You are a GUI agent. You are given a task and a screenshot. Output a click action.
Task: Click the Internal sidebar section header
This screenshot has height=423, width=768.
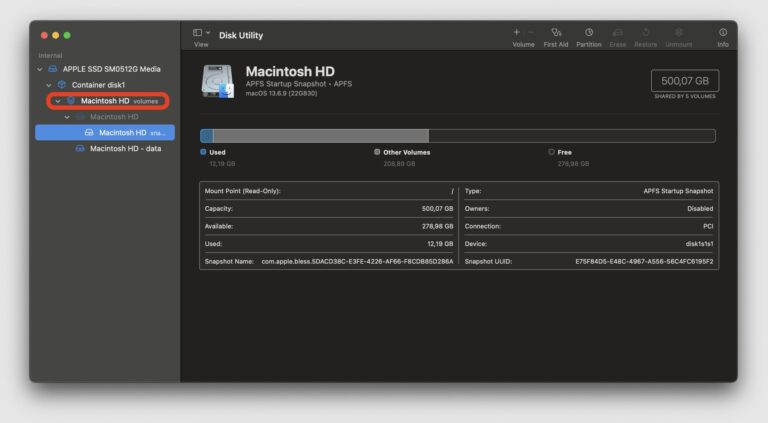(x=50, y=56)
